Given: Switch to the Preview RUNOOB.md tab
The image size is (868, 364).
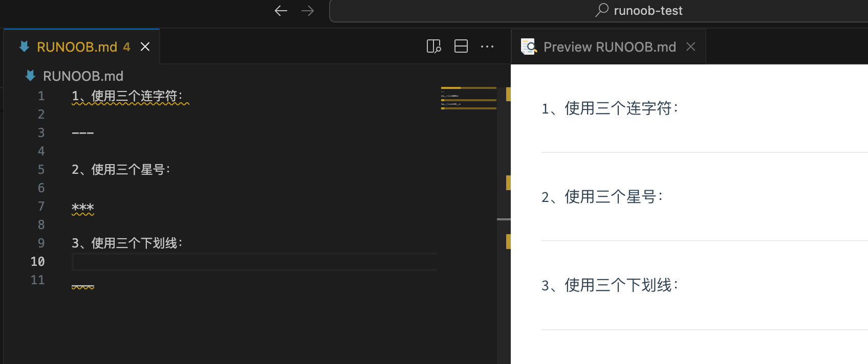Looking at the screenshot, I should click(x=609, y=47).
